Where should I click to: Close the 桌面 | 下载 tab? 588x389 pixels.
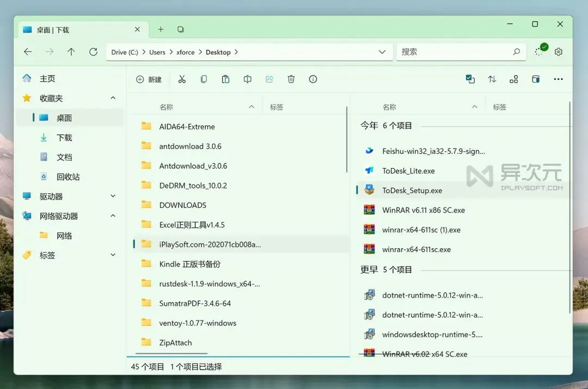[137, 29]
